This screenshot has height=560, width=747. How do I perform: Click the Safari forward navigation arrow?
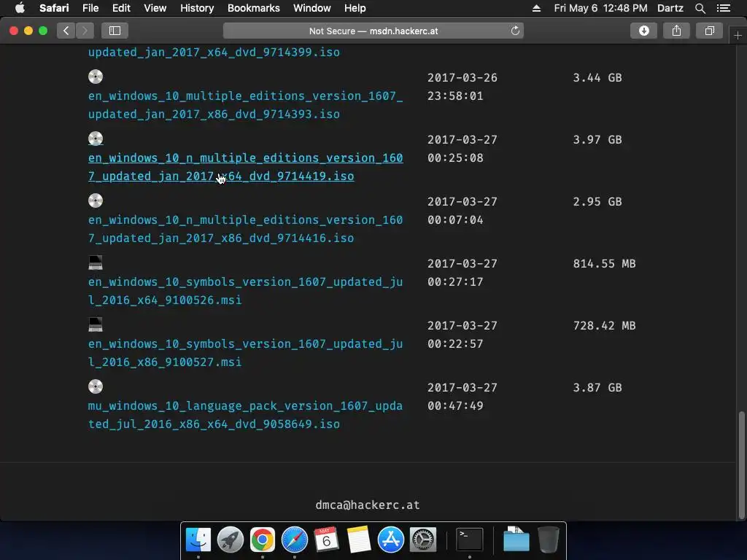pyautogui.click(x=85, y=31)
